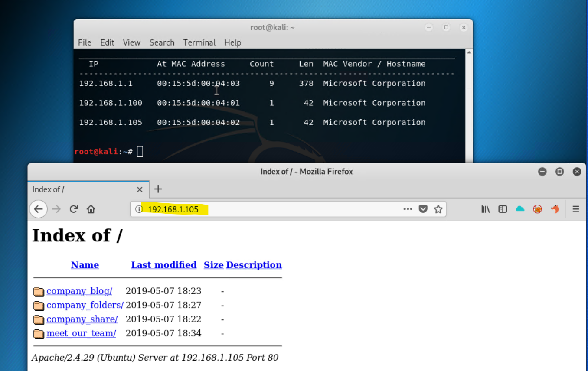Click Apache server footer text
Image resolution: width=588 pixels, height=371 pixels.
point(155,358)
